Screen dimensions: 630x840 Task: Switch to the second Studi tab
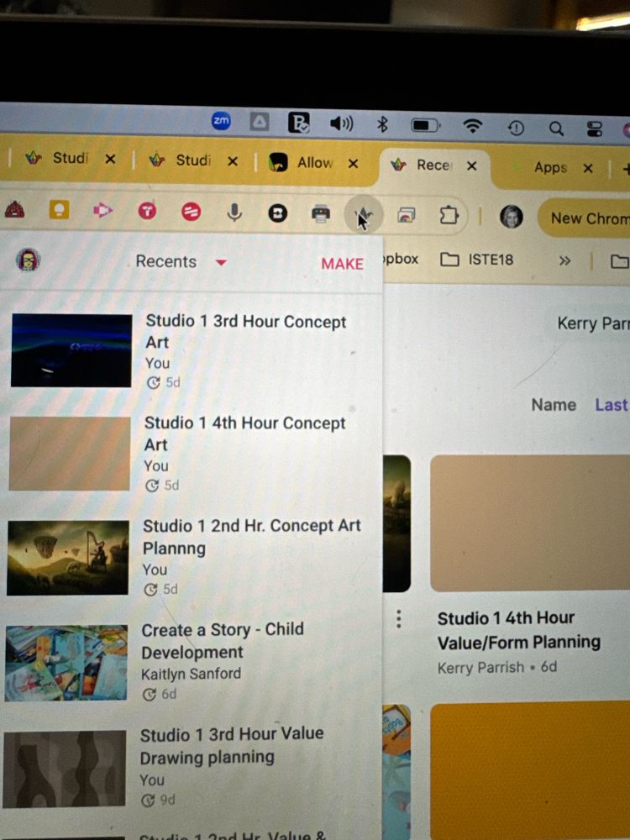[193, 160]
